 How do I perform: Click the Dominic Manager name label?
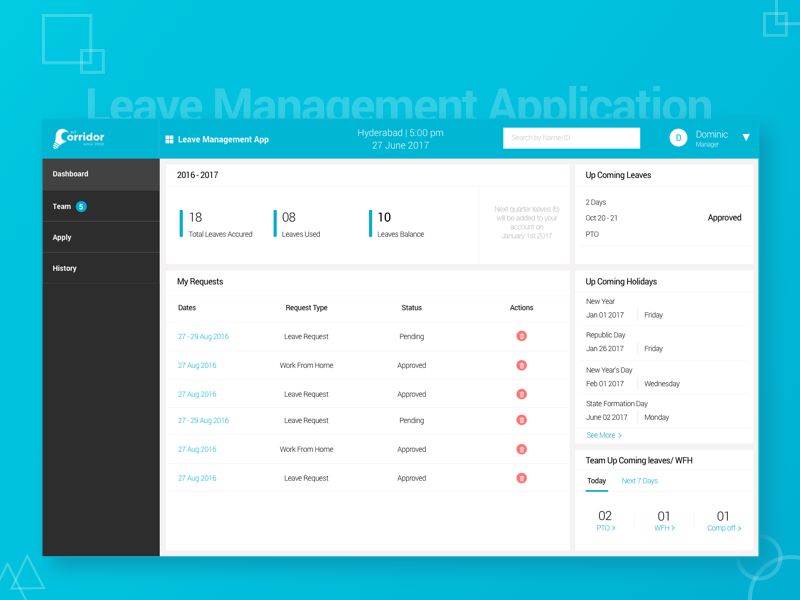click(x=711, y=138)
